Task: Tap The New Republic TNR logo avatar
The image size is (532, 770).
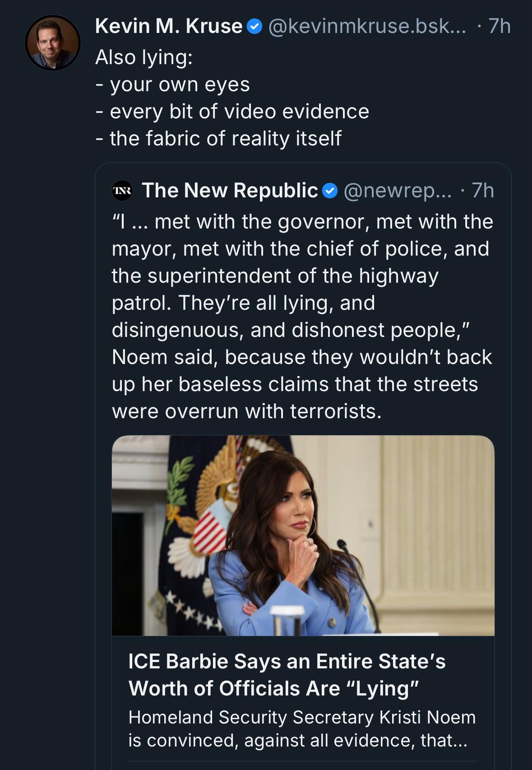Action: [122, 191]
